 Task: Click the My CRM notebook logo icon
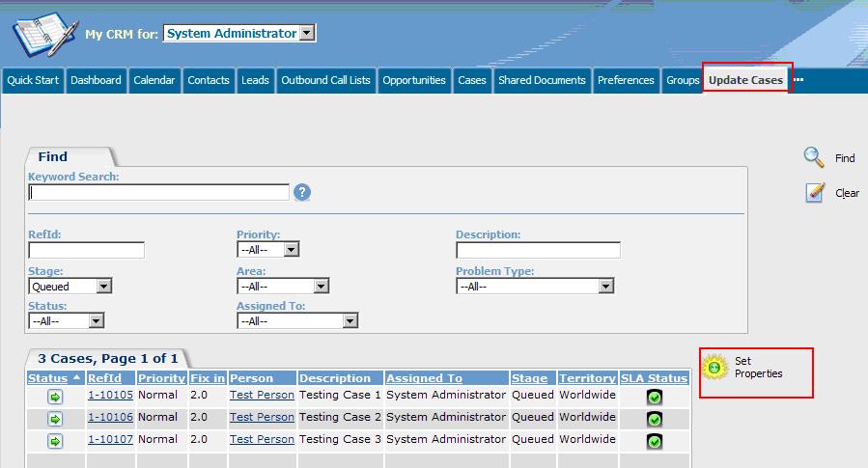pyautogui.click(x=45, y=35)
